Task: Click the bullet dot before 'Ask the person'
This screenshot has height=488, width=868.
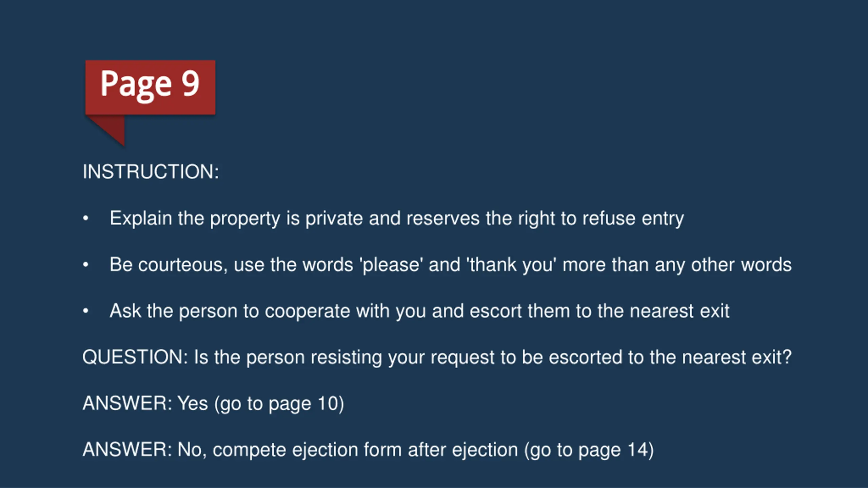Action: click(x=86, y=311)
